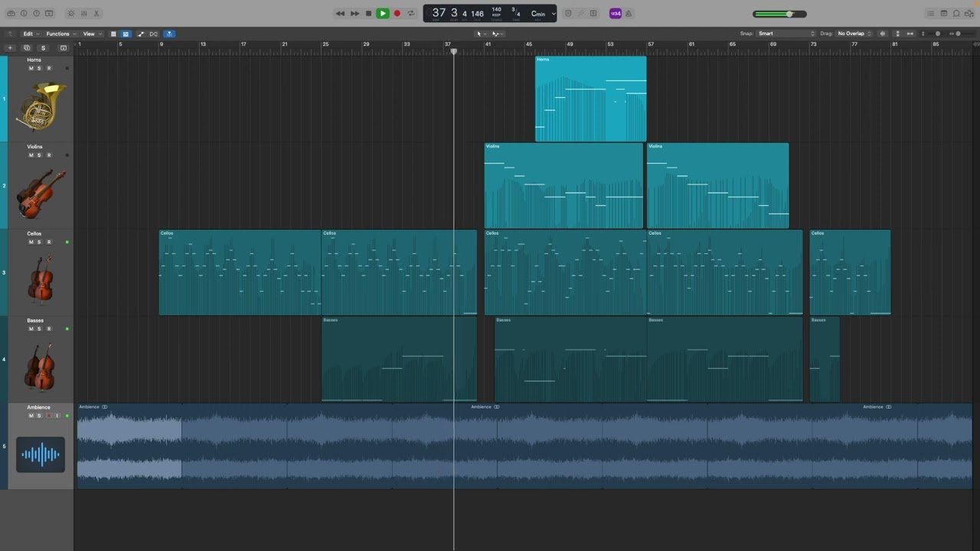Viewport: 980px width, 551px height.
Task: Click the Basses track instrument icon
Action: point(40,367)
